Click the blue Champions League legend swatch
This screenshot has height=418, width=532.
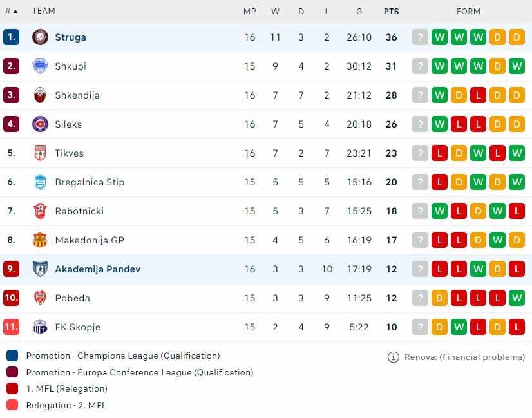click(x=12, y=356)
